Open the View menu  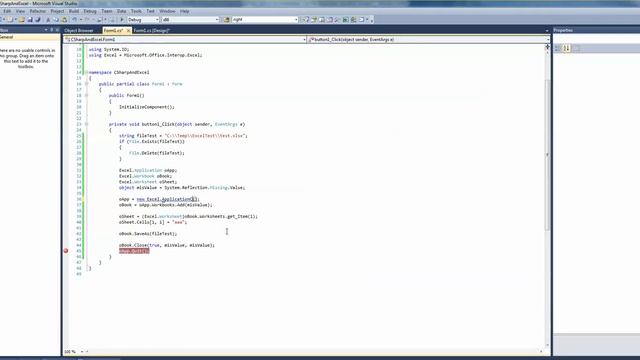(20, 11)
